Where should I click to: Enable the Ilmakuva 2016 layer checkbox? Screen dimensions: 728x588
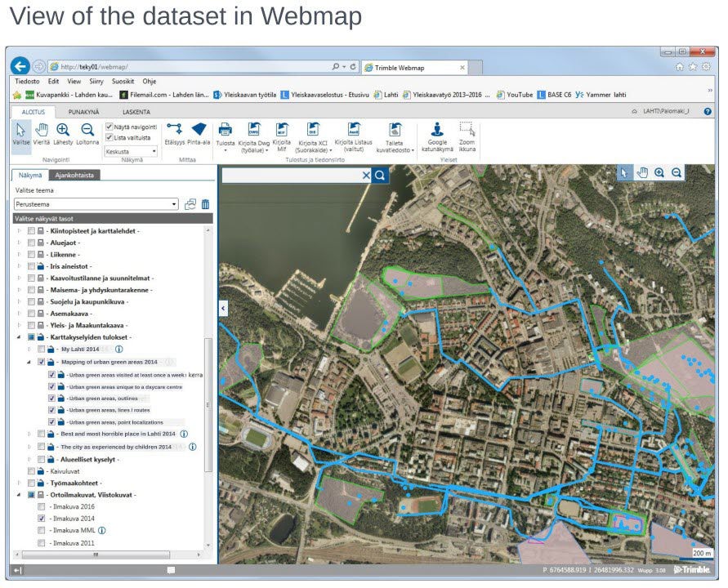point(42,506)
